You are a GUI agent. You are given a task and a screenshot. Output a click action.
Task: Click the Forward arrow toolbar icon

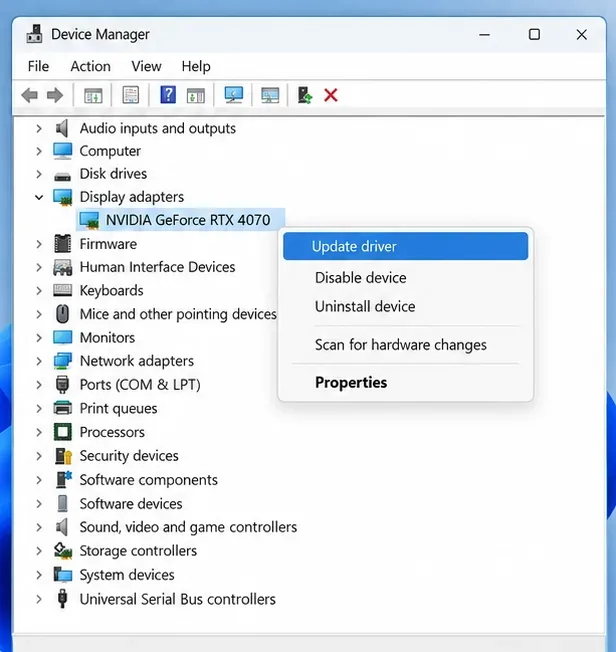click(54, 95)
